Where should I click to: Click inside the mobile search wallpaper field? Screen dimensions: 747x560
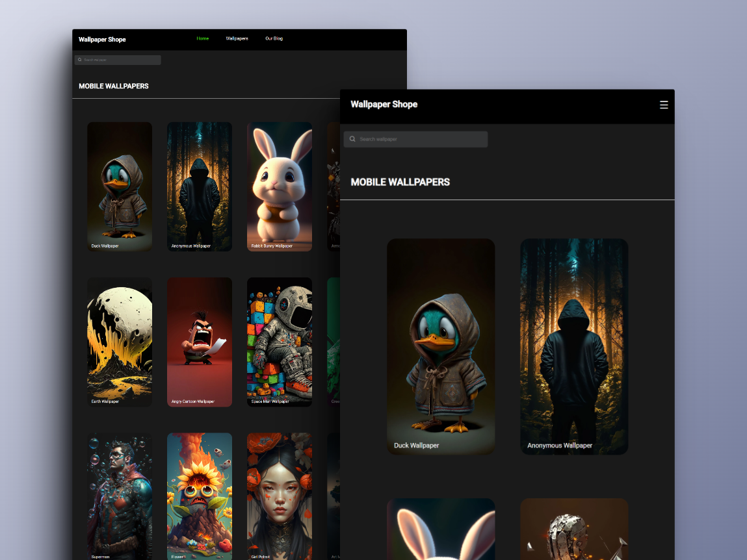[416, 139]
